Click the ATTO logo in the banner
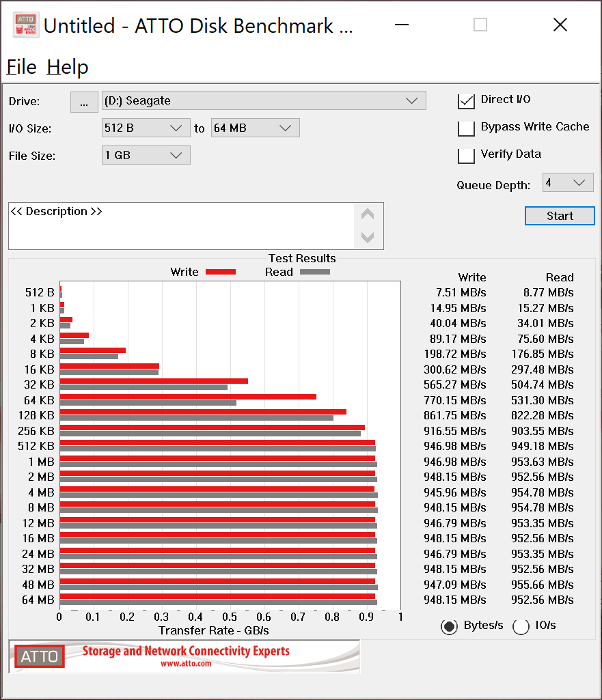Image resolution: width=602 pixels, height=700 pixels. pos(40,656)
